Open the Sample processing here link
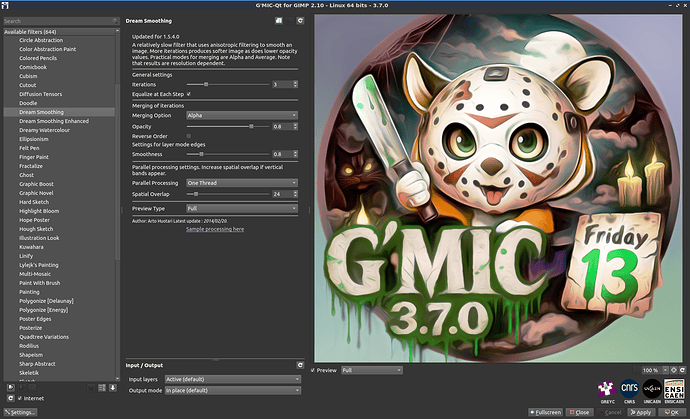 [x=215, y=229]
